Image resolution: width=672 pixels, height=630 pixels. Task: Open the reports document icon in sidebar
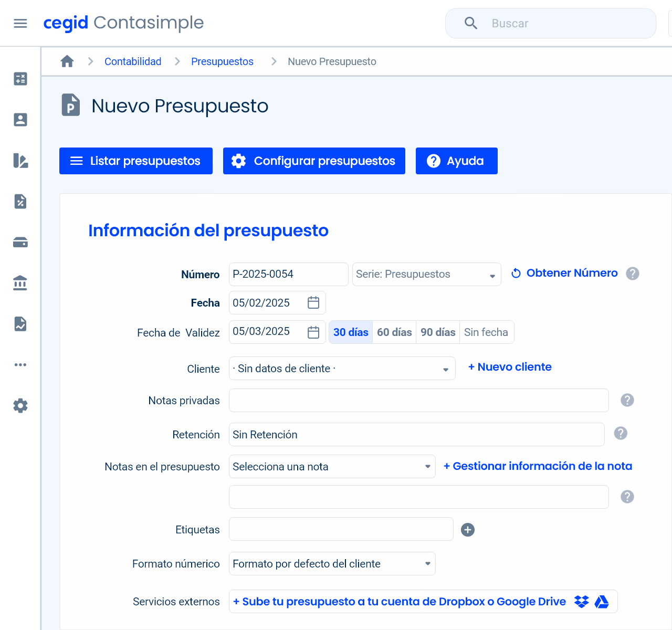click(x=20, y=324)
